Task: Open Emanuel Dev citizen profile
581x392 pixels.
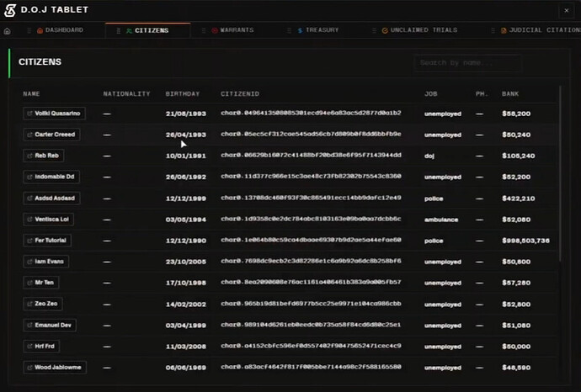Action: pos(50,325)
